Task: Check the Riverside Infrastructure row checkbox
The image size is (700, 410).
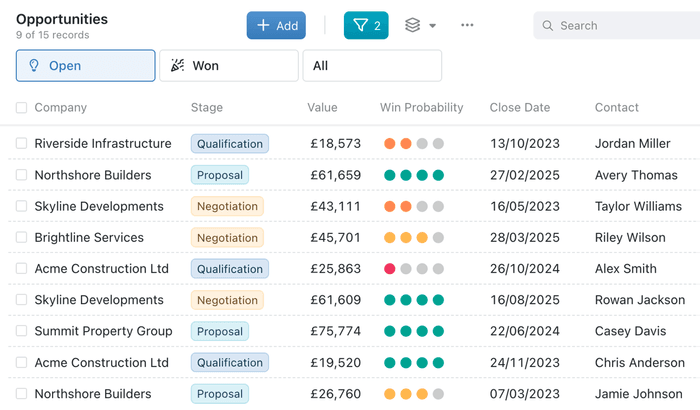Action: tap(21, 144)
